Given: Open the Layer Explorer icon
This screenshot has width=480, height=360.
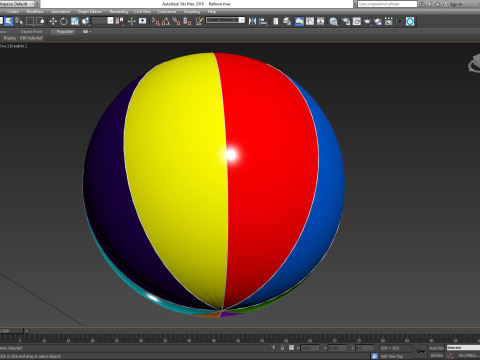Looking at the screenshot, I should coord(287,21).
